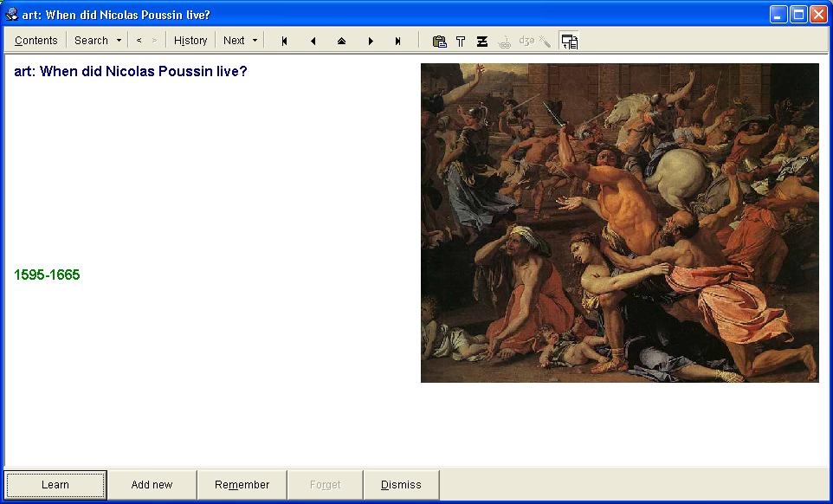833x504 pixels.
Task: Click the text font 'T' icon
Action: coord(461,41)
